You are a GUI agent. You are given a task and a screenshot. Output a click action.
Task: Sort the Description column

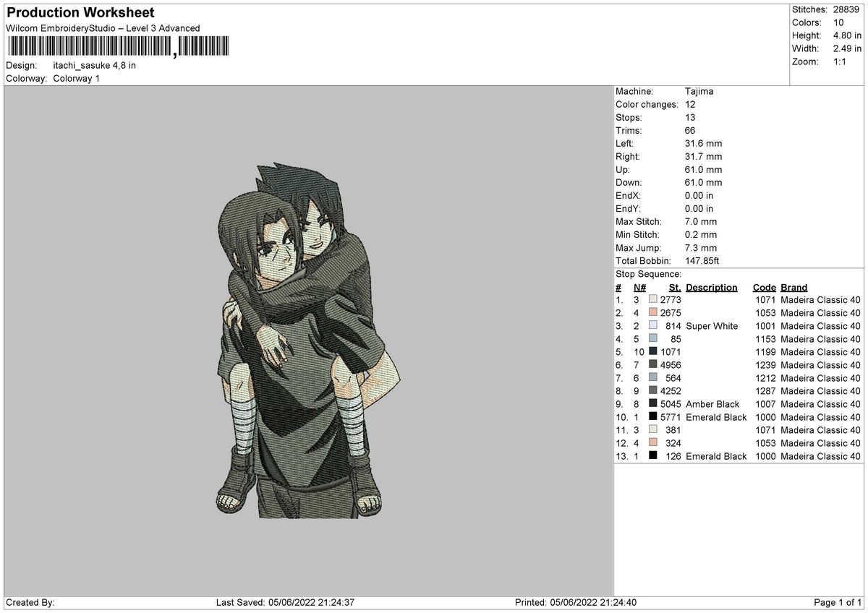click(x=711, y=287)
